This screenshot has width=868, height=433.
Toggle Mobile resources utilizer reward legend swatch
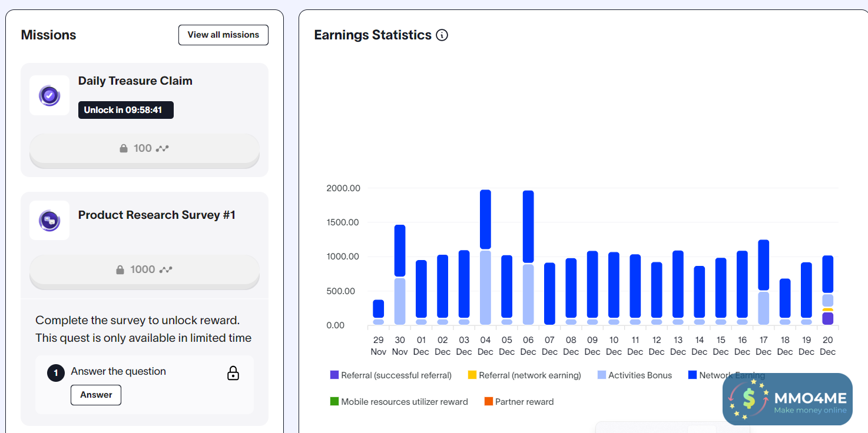tap(334, 401)
